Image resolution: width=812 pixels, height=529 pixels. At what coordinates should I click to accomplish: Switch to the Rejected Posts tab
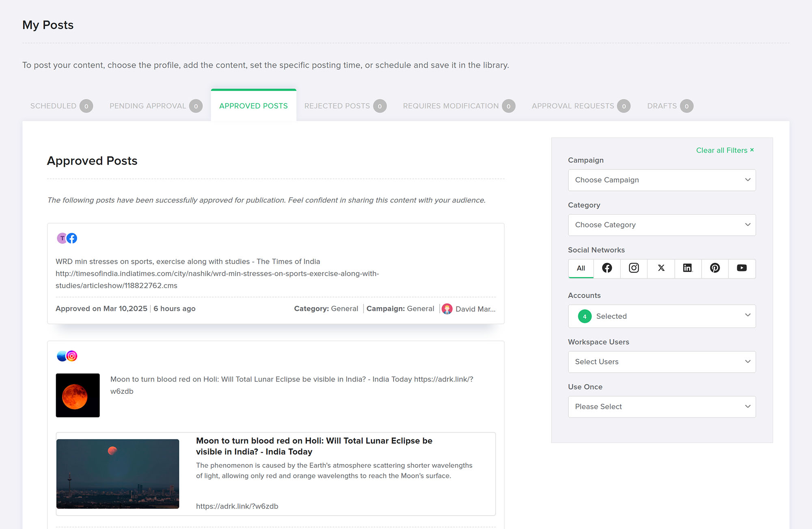tap(337, 106)
